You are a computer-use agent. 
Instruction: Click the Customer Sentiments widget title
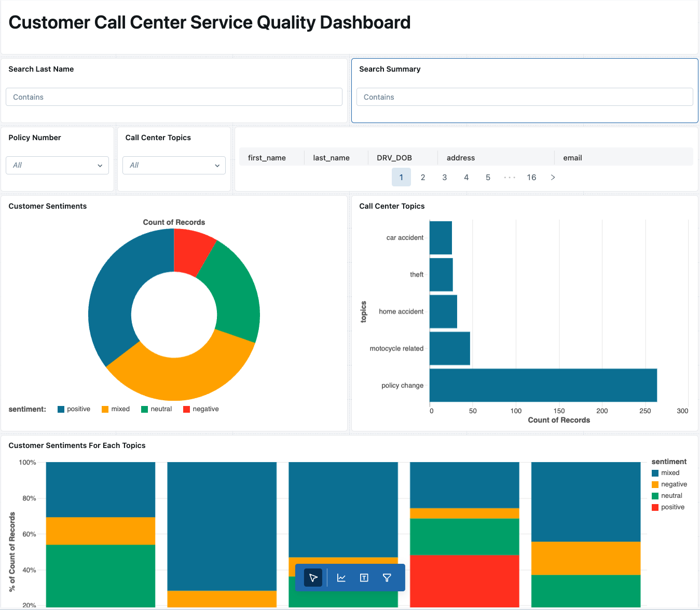pyautogui.click(x=48, y=206)
